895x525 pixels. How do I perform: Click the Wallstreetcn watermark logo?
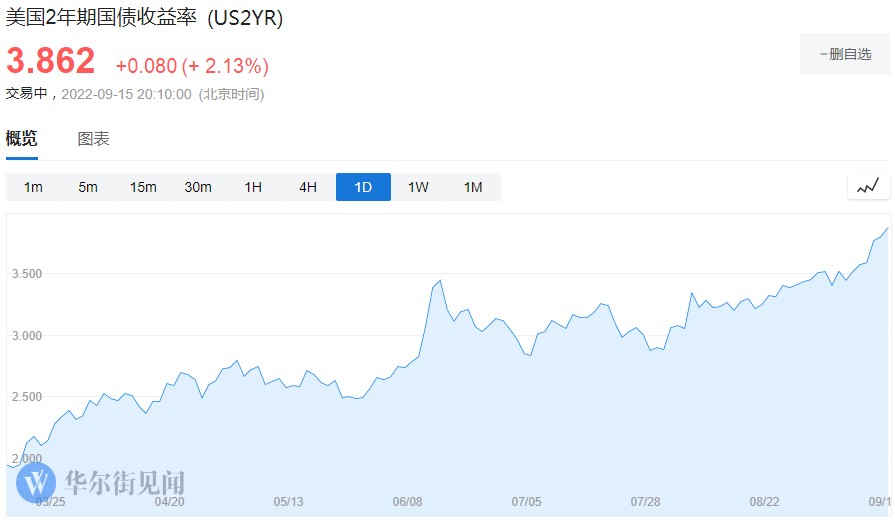coord(101,484)
